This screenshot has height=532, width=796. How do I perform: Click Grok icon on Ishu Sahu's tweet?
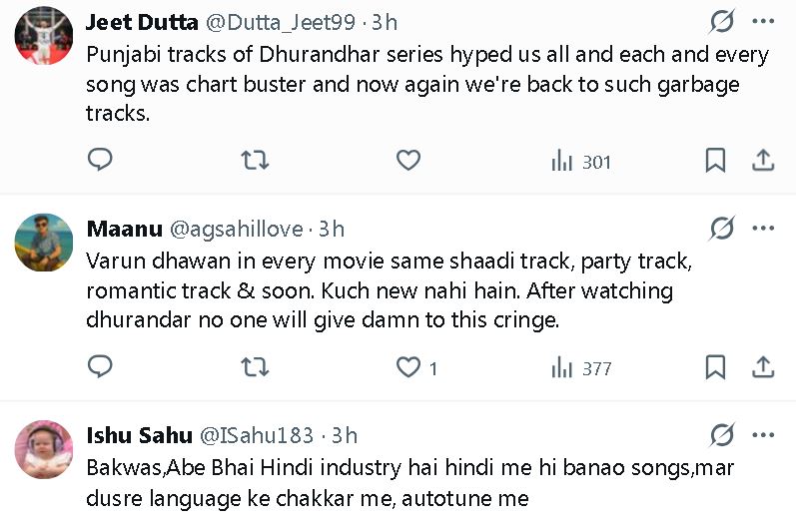721,435
